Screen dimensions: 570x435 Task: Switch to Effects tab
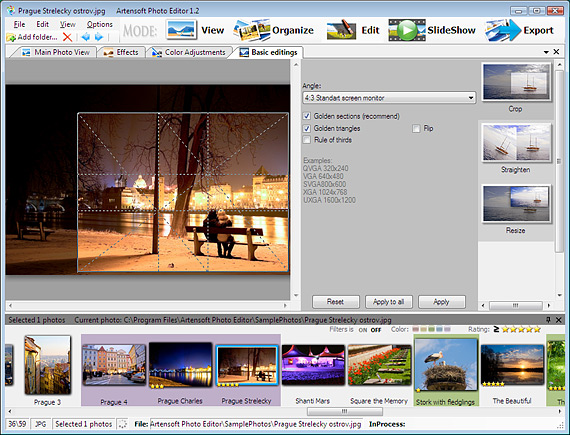[121, 52]
